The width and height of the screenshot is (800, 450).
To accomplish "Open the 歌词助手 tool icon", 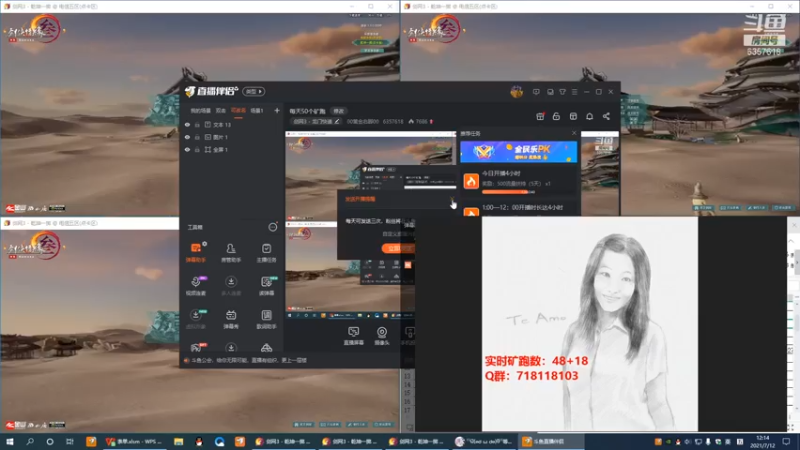I will coord(266,319).
